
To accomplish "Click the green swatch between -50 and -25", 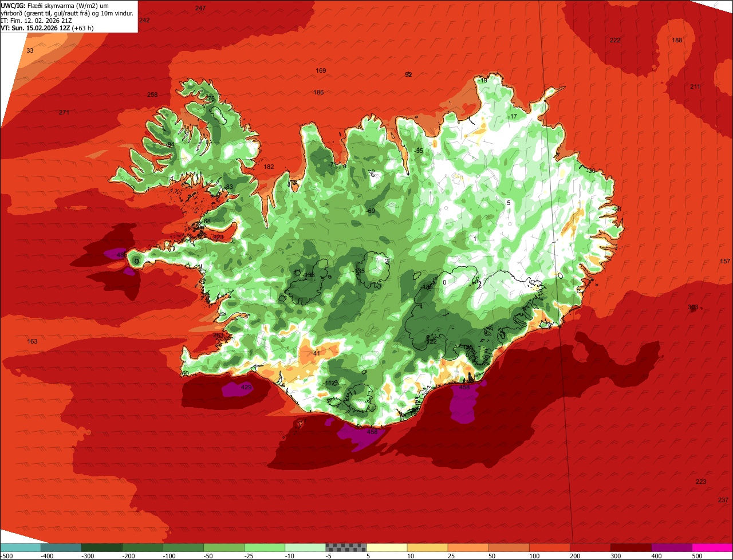I will click(224, 547).
